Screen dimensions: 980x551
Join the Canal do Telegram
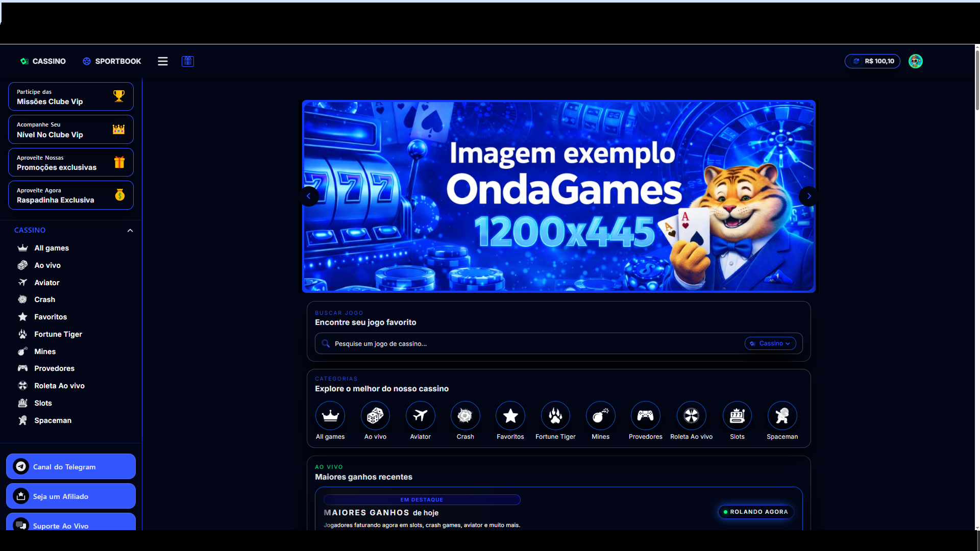coord(70,466)
